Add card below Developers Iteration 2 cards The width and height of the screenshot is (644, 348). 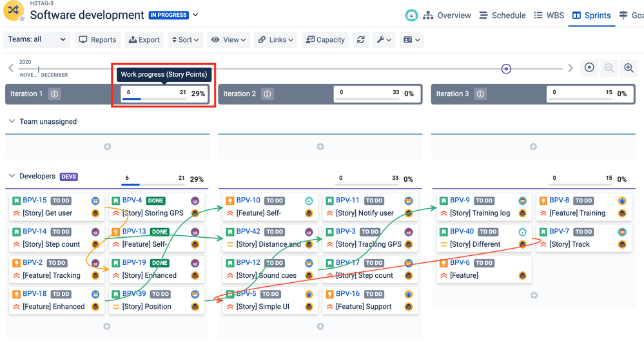(320, 327)
